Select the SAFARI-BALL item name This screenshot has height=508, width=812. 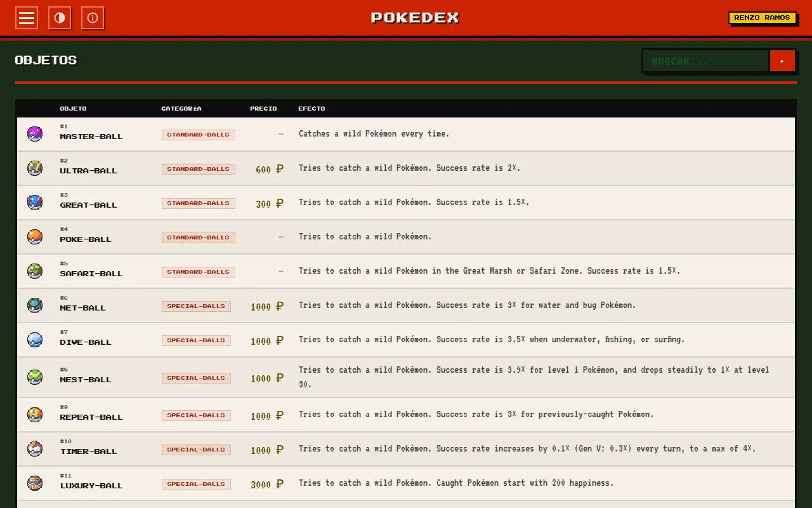coord(91,274)
